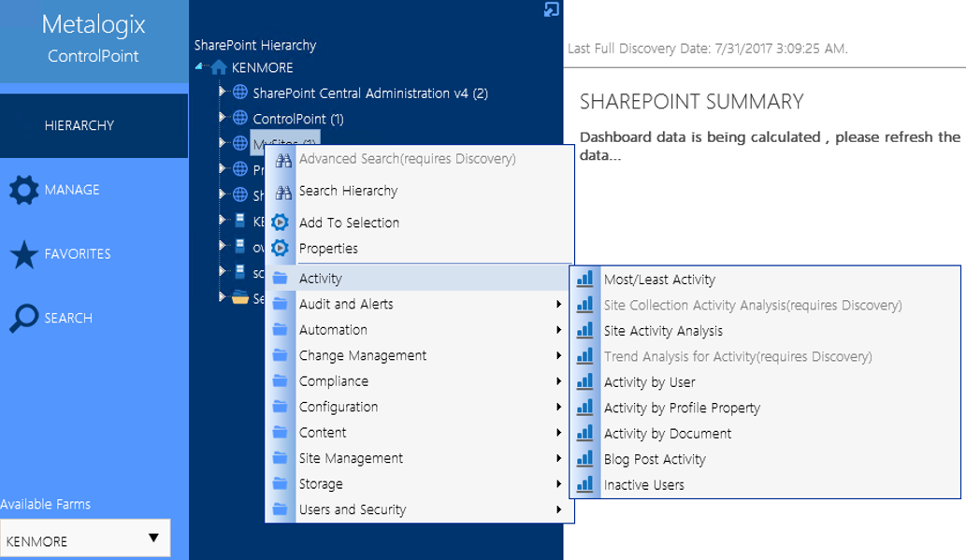Select SharePoint Central Administration v4 (2)

[370, 93]
